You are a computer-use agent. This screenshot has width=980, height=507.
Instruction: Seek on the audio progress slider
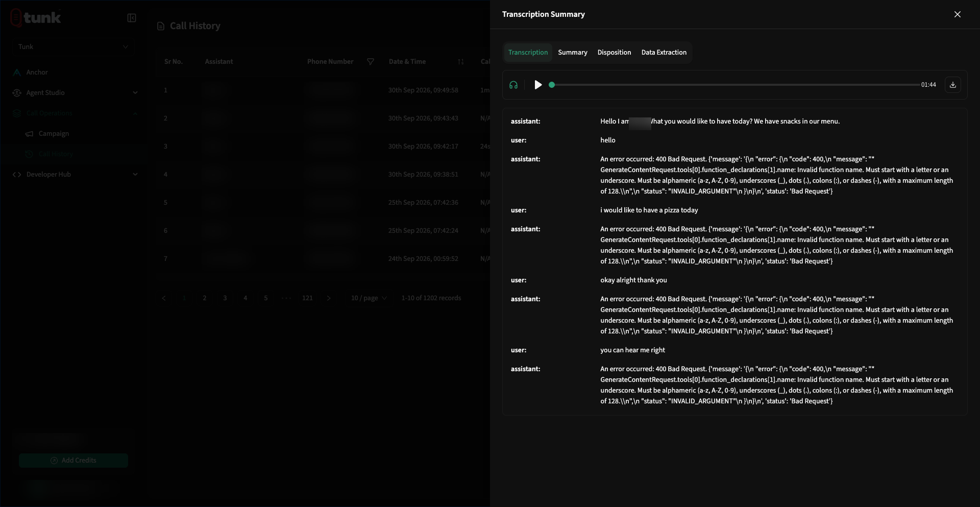point(735,85)
